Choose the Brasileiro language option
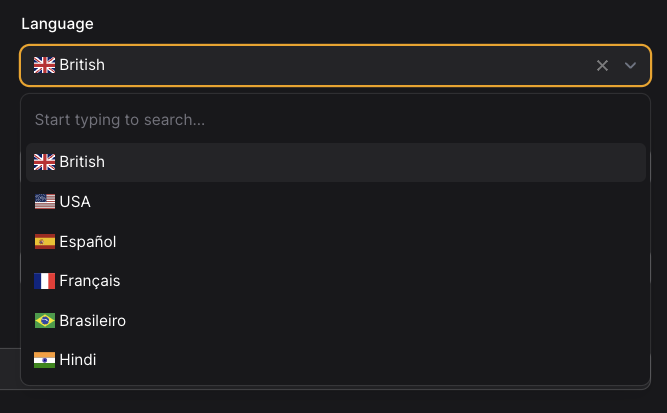The height and width of the screenshot is (413, 667). pos(336,321)
